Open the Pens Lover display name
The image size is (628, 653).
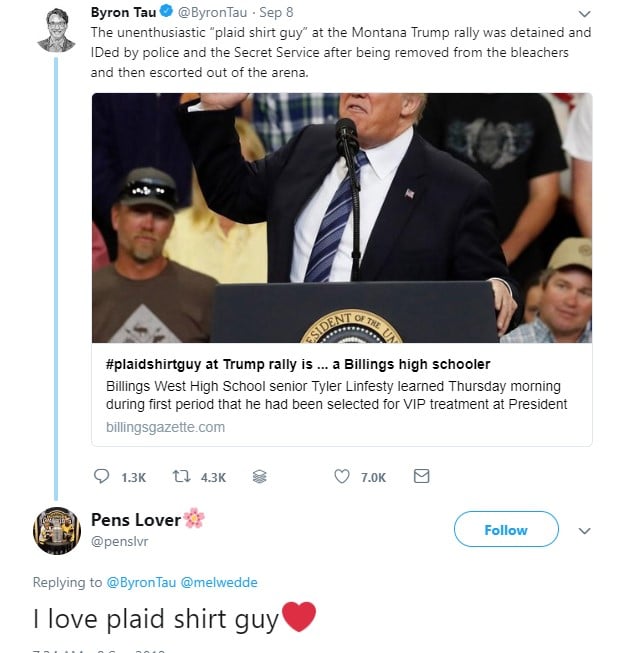pyautogui.click(x=136, y=519)
